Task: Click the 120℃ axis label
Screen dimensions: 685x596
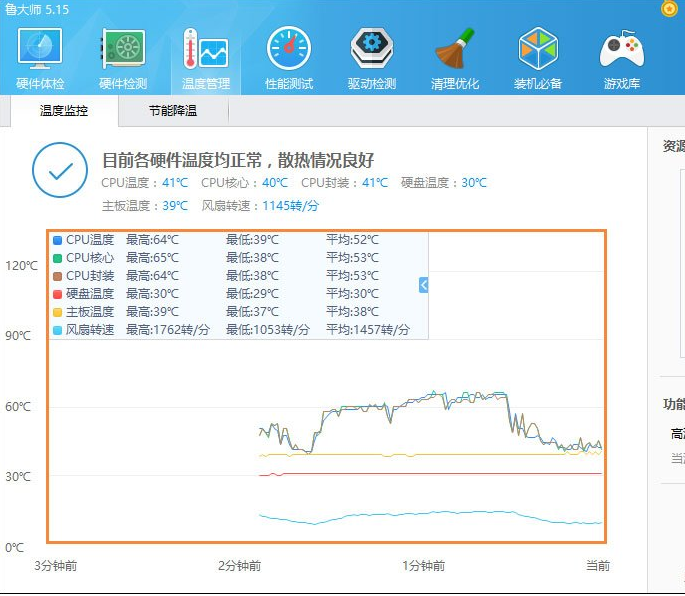Action: pos(21,266)
